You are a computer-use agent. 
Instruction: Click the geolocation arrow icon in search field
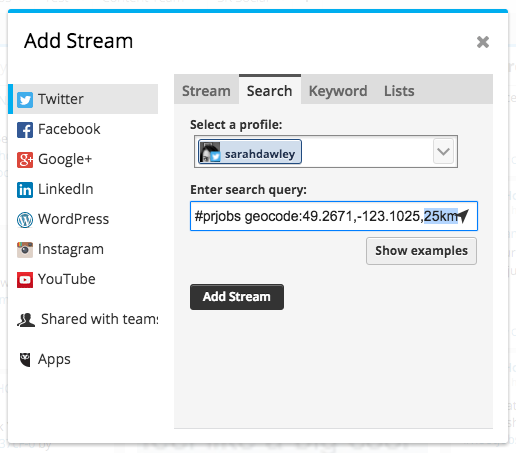click(464, 216)
